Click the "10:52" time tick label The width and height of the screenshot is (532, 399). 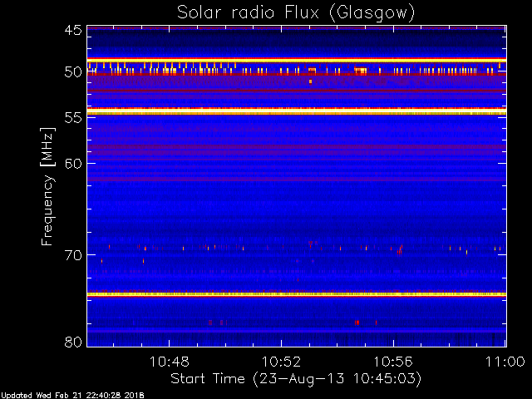click(281, 362)
